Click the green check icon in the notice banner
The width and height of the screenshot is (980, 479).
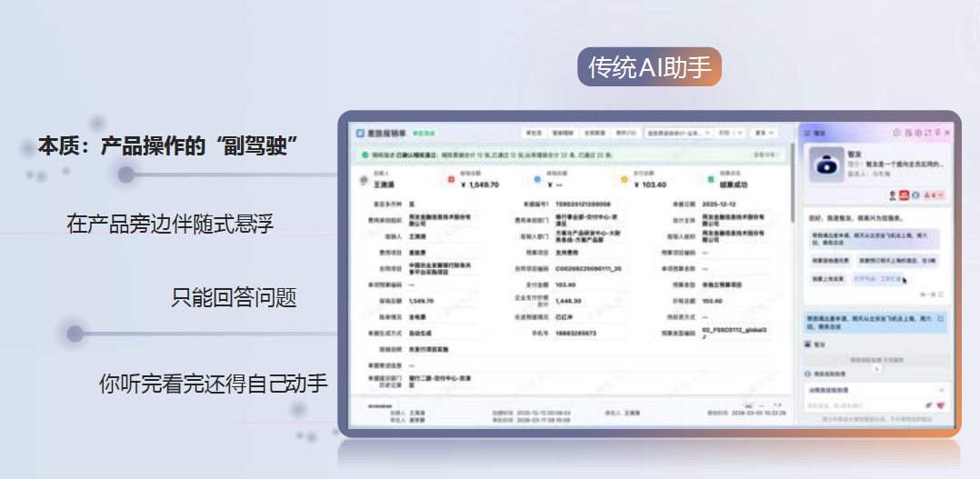coord(364,155)
